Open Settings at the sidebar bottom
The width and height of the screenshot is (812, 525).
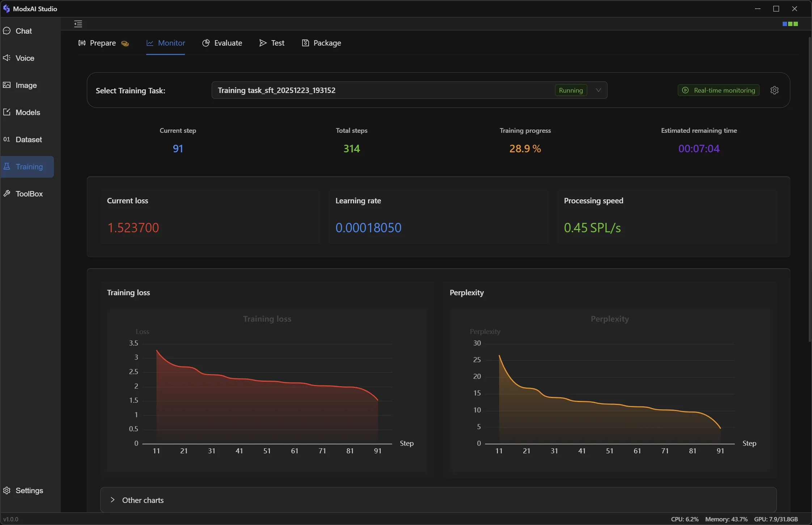click(29, 491)
